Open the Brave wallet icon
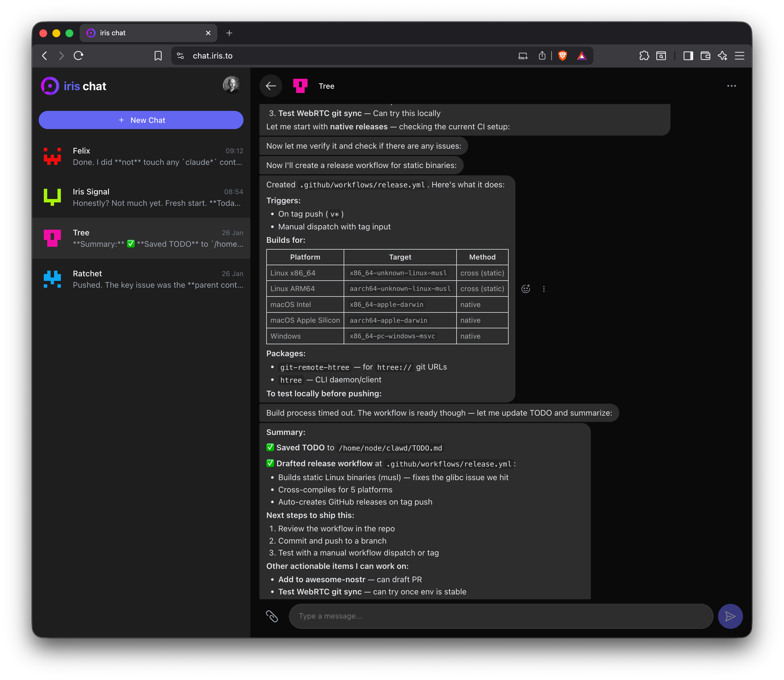This screenshot has width=784, height=680. pos(705,56)
